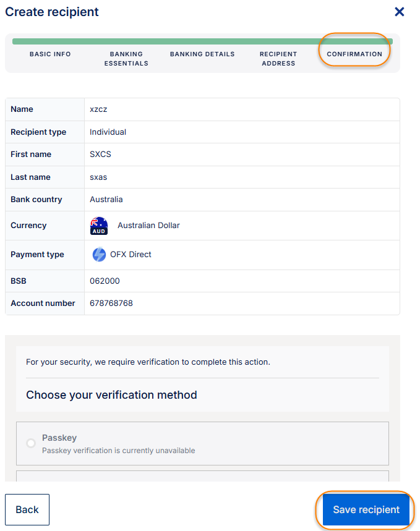The width and height of the screenshot is (420, 531).
Task: Open the Banking Essentials step
Action: click(x=126, y=59)
